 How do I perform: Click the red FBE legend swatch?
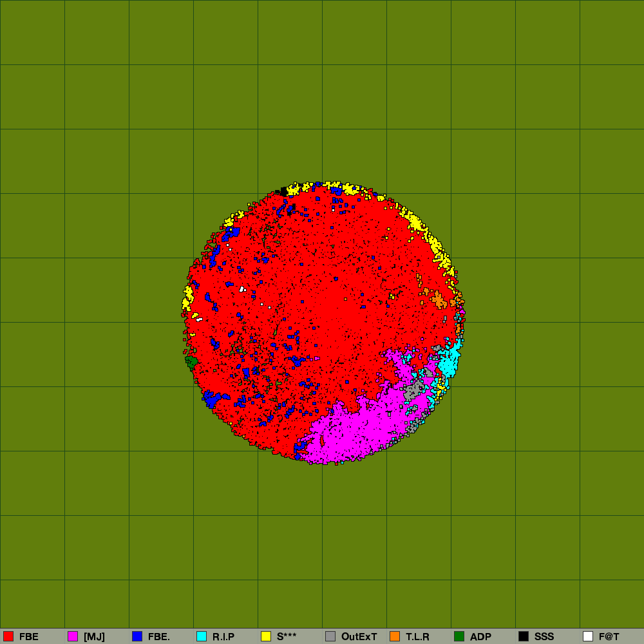point(8,636)
